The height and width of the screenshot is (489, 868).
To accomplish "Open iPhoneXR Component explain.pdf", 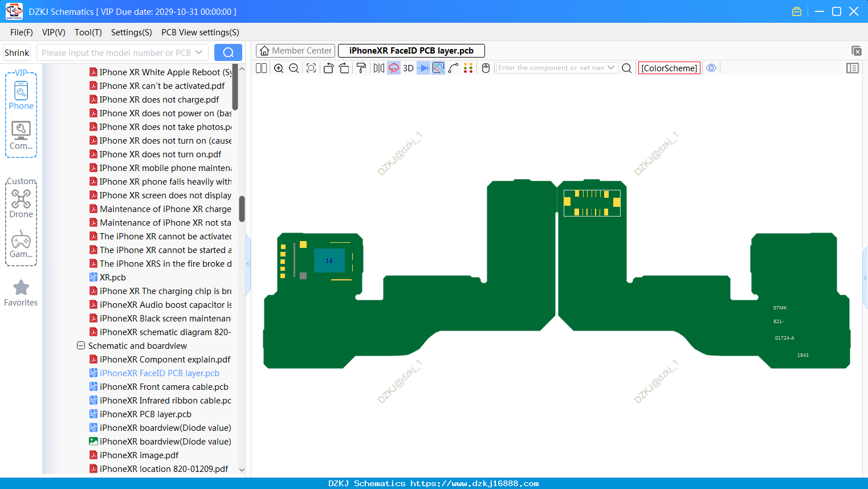I will click(x=165, y=359).
